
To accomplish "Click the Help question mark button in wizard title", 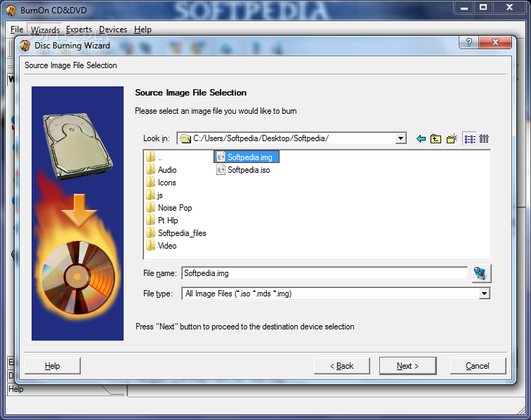I will click(468, 42).
